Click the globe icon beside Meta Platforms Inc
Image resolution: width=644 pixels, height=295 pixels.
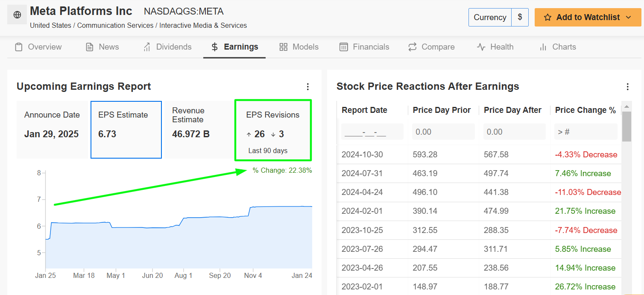(17, 15)
